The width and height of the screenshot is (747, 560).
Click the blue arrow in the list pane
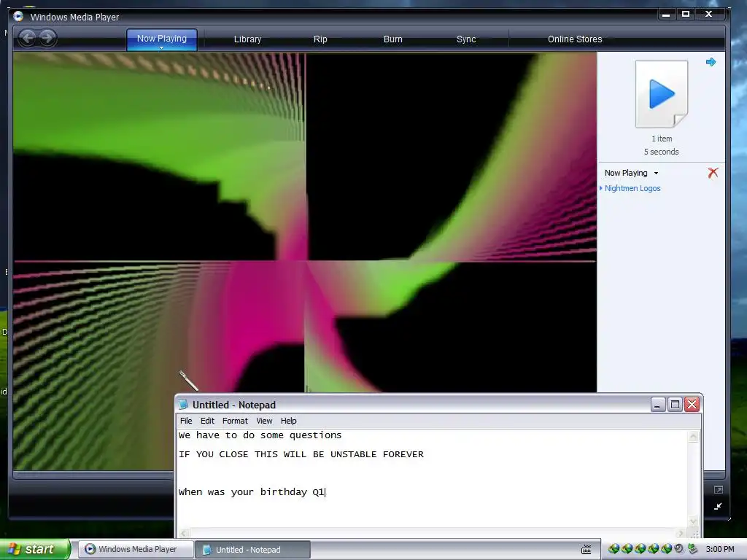pos(711,62)
